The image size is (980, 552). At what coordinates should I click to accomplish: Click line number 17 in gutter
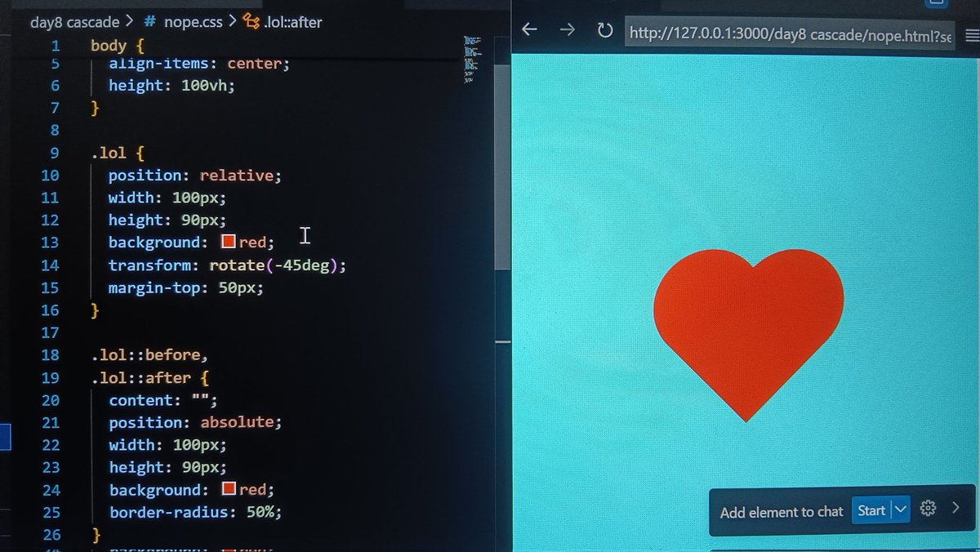tap(50, 332)
